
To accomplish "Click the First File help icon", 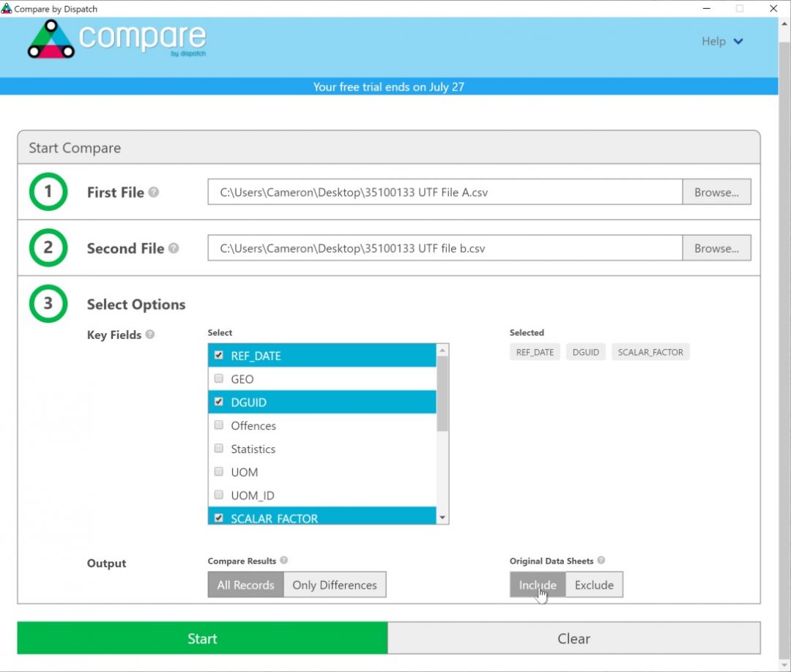I will (154, 191).
